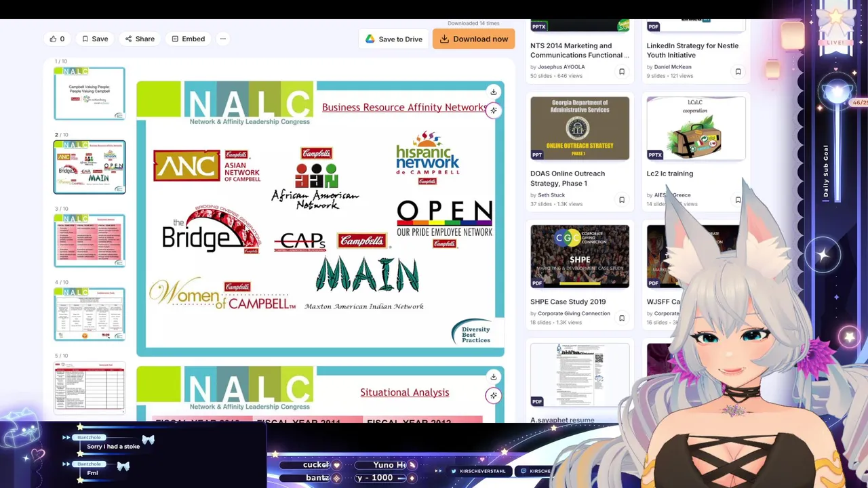
Task: Open NTS 2014 Marketing and Communications Functional link
Action: click(x=578, y=50)
